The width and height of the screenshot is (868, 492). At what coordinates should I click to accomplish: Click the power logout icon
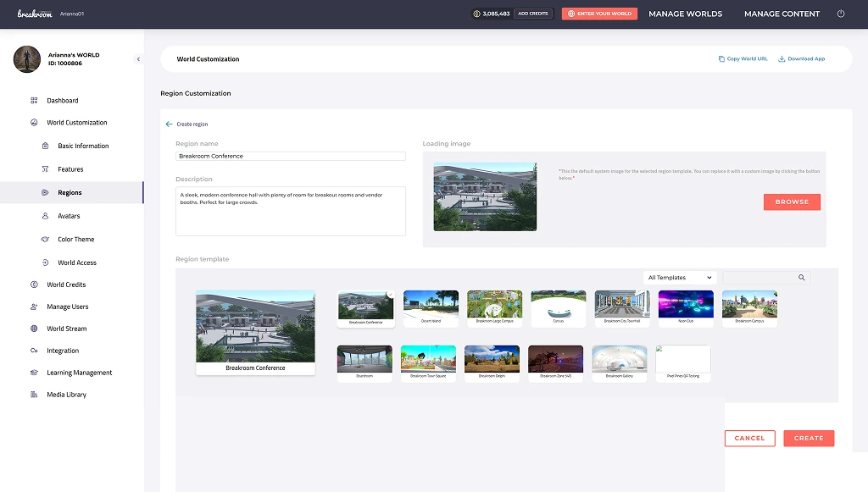pyautogui.click(x=841, y=14)
